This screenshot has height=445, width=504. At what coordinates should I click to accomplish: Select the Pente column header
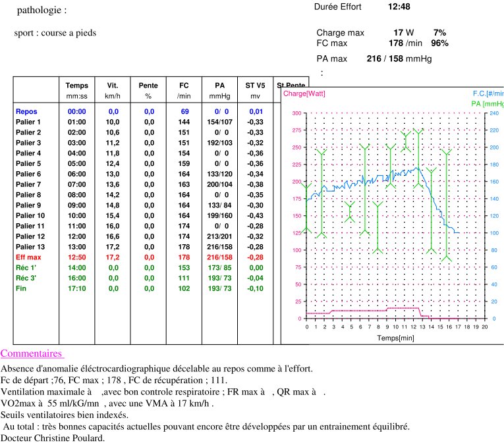pos(148,86)
